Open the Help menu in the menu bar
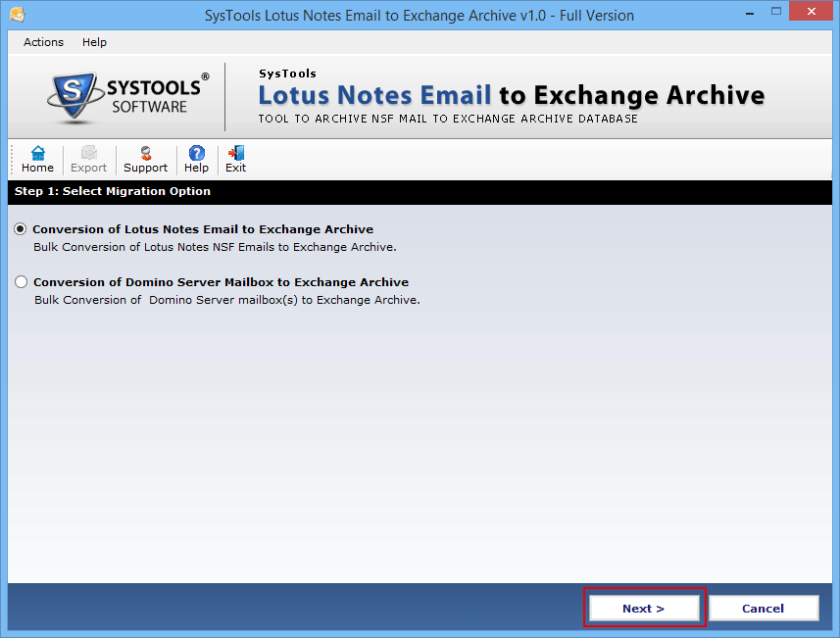Screen dimensions: 840x638 pyautogui.click(x=94, y=42)
